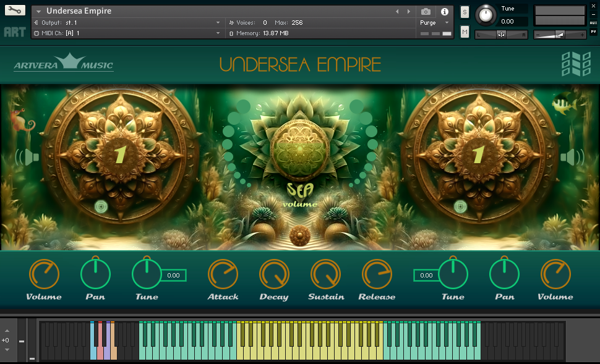The height and width of the screenshot is (364, 600).
Task: Toggle the Solo (S) button
Action: point(465,13)
